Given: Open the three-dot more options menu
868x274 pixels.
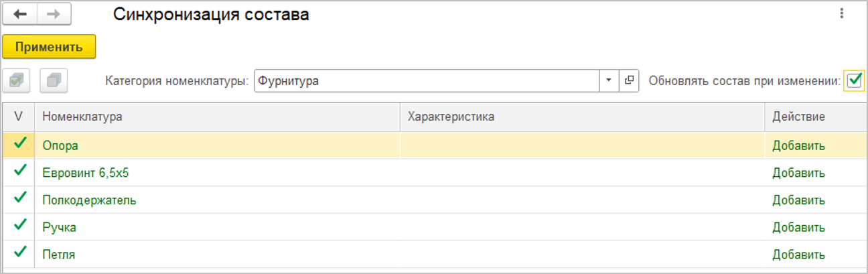Looking at the screenshot, I should (841, 13).
